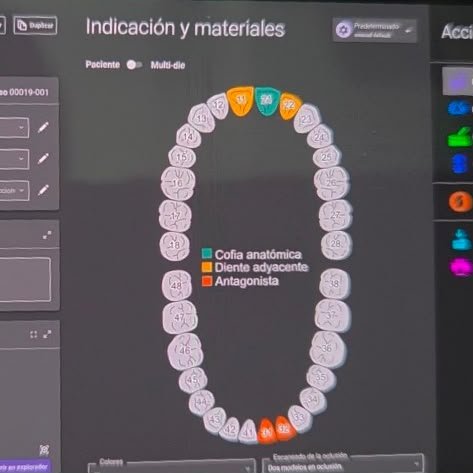Click the first pencil edit icon

pyautogui.click(x=43, y=127)
